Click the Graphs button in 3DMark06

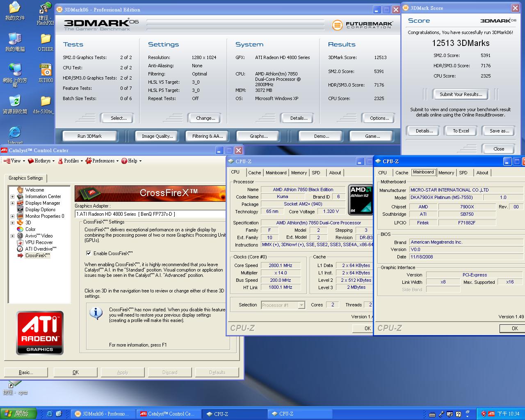coord(258,136)
